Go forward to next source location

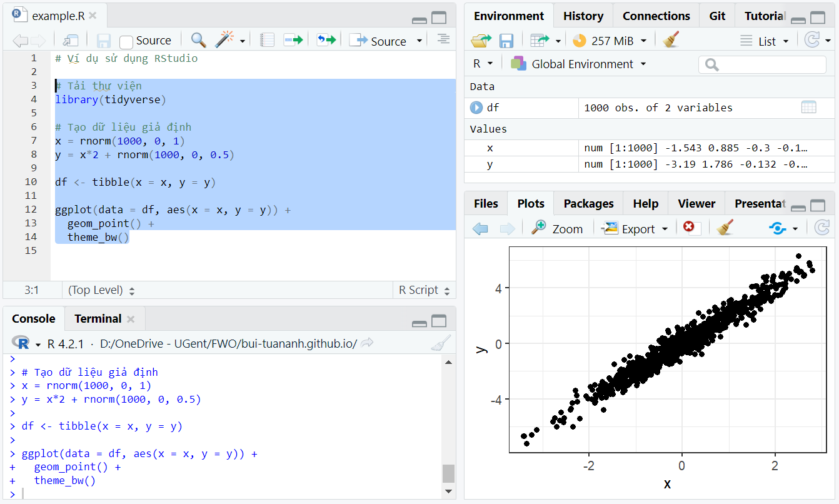38,41
